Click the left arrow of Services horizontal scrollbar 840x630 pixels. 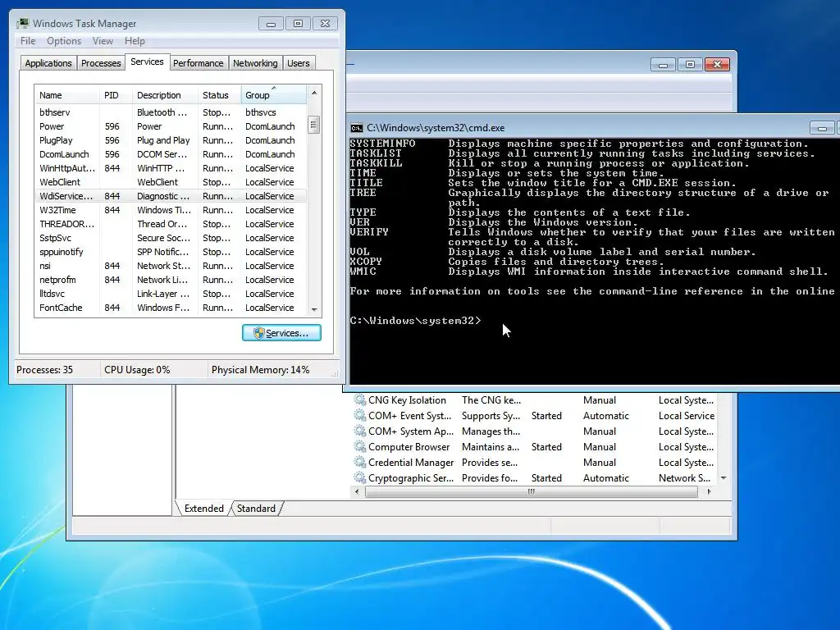358,491
